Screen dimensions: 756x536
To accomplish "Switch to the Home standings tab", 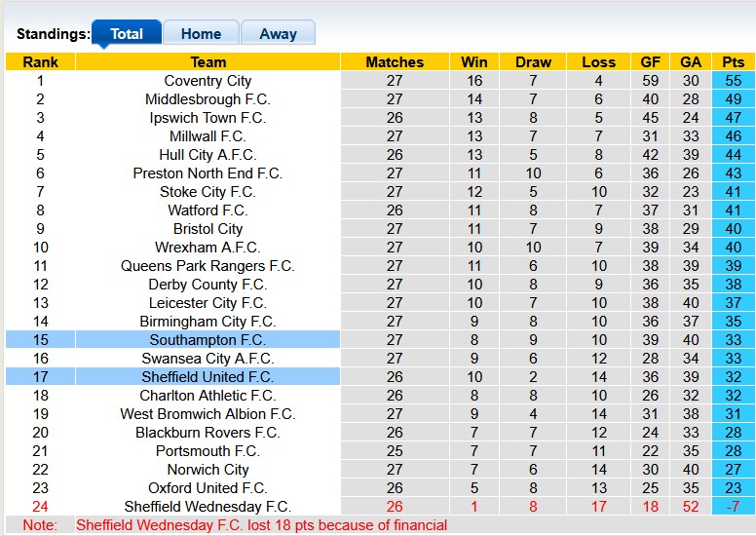I will [x=201, y=33].
